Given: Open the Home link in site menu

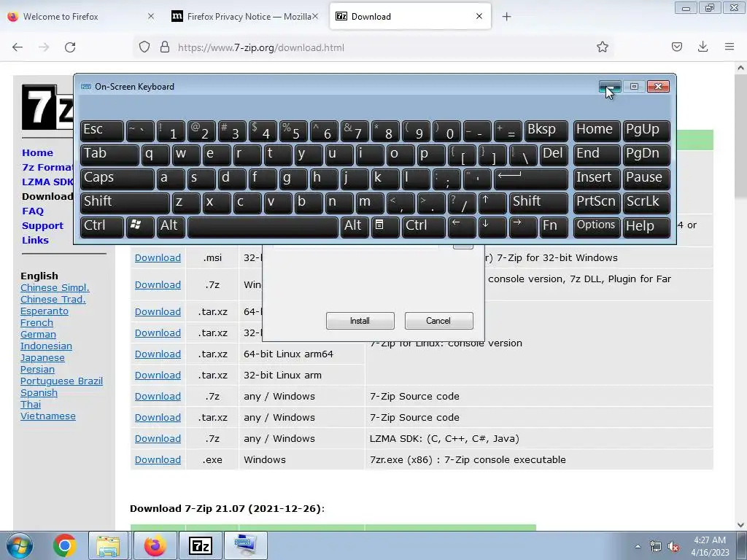Looking at the screenshot, I should [x=38, y=153].
